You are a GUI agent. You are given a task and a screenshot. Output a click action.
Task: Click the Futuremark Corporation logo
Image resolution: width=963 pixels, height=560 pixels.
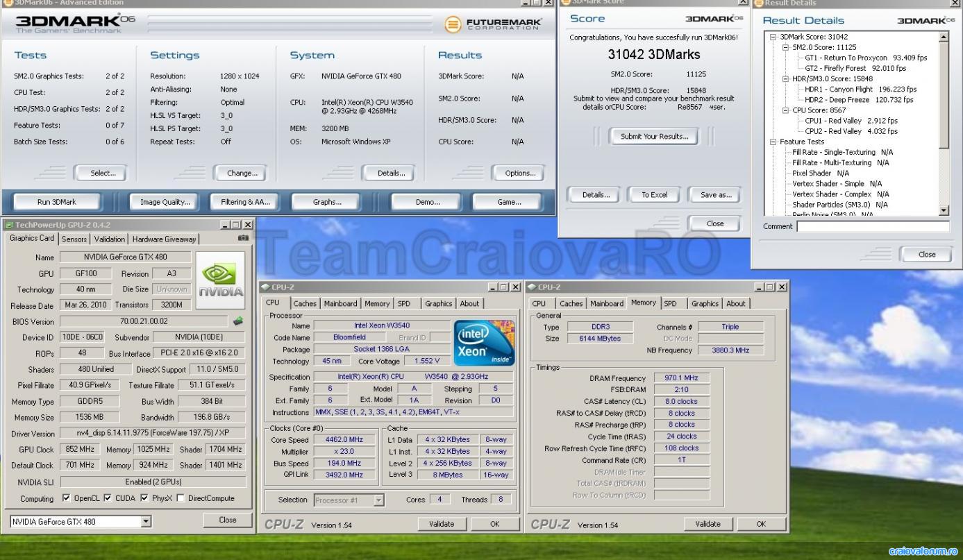click(x=494, y=26)
